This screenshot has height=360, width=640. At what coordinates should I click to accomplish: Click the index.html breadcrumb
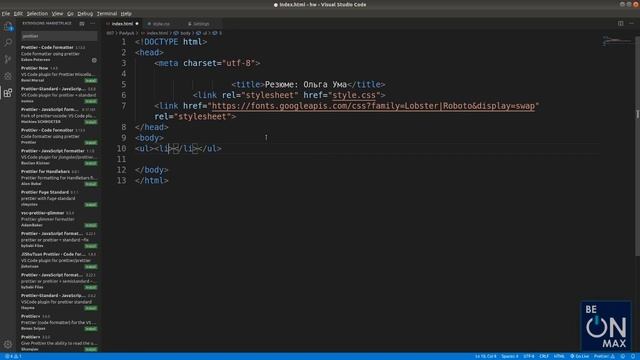click(x=155, y=33)
